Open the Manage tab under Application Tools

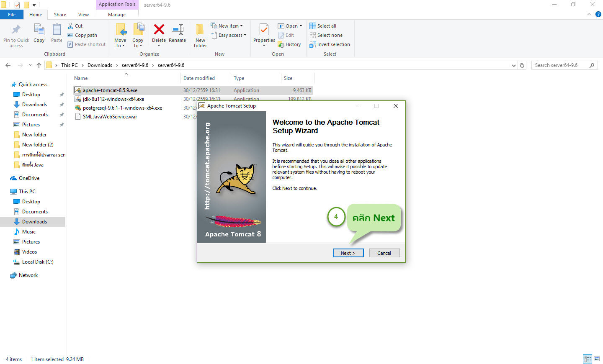116,14
